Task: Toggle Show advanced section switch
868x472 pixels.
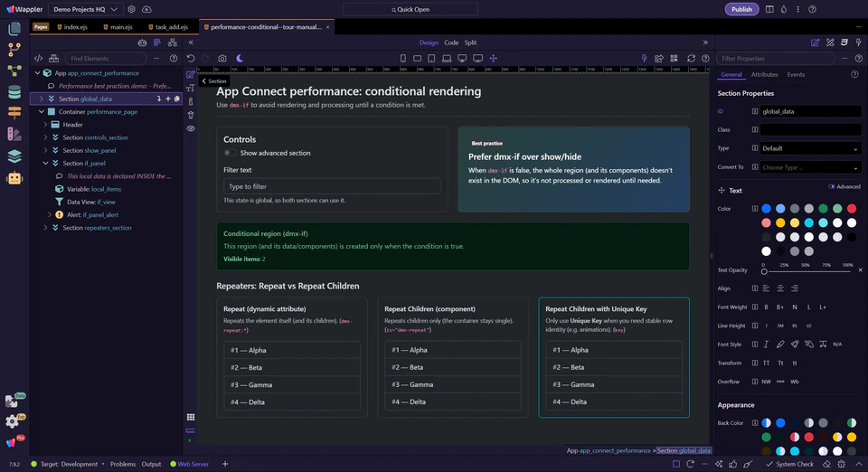Action: [x=230, y=153]
